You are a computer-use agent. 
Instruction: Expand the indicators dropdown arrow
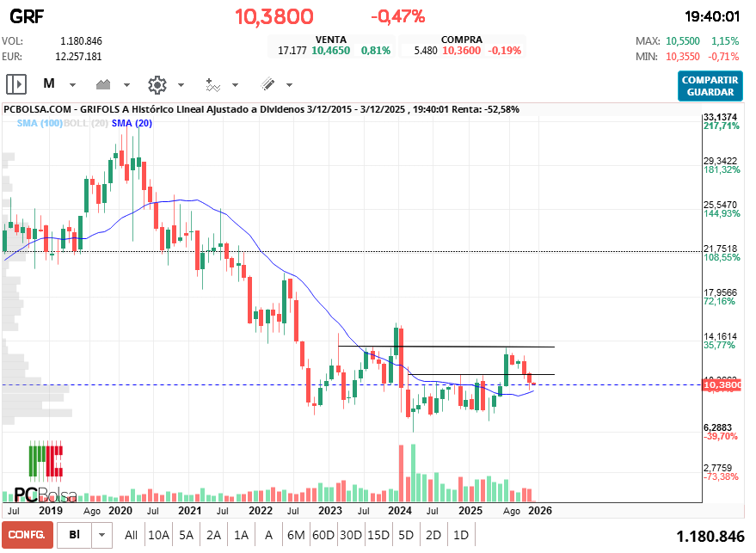point(236,85)
